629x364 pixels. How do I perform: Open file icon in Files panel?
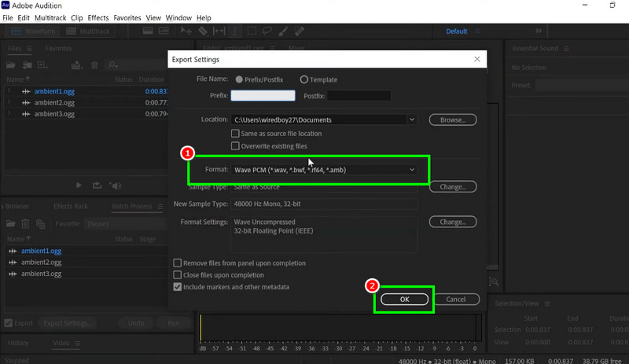[11, 64]
